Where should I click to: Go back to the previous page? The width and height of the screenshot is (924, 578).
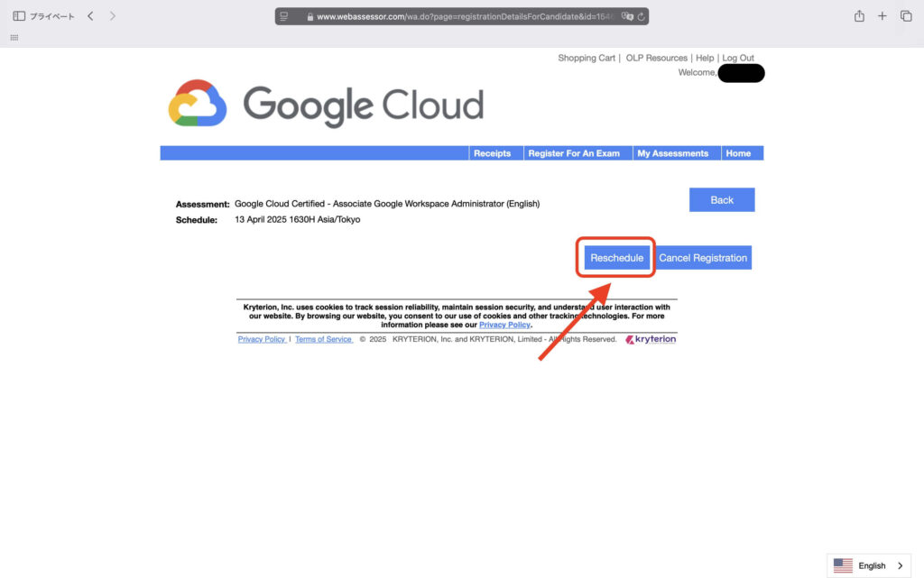pos(91,16)
